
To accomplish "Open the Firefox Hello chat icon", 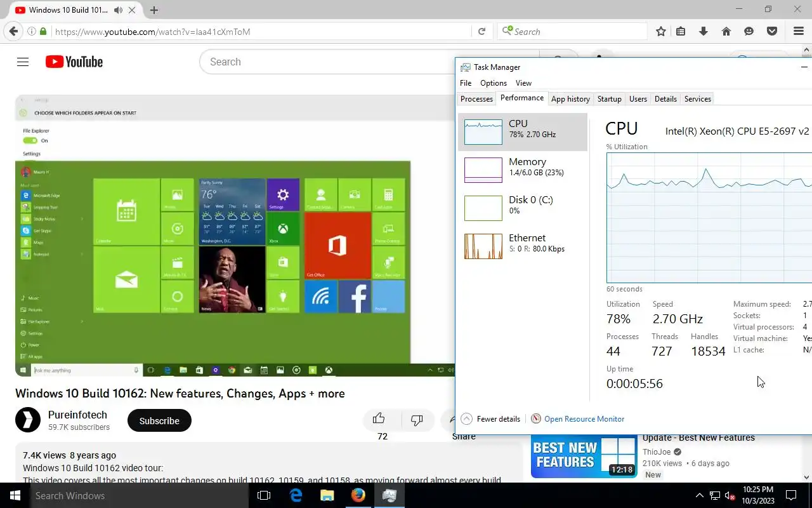I will coord(749,31).
